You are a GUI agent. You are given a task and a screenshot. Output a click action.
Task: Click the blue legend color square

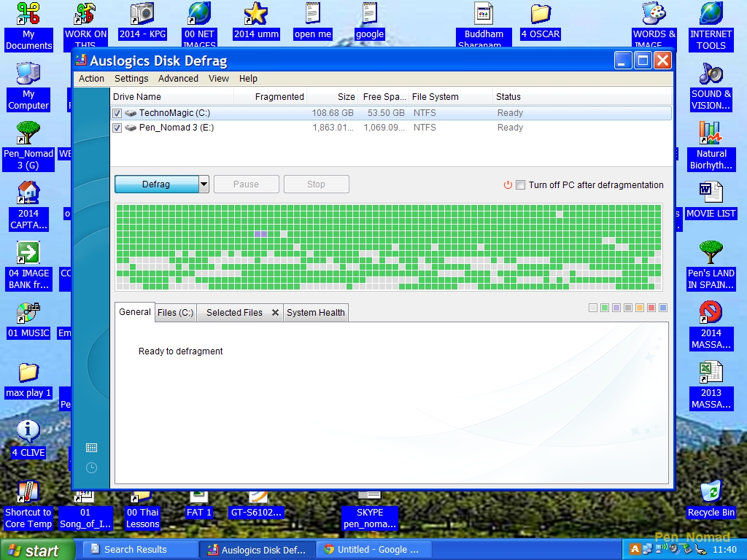coord(662,308)
